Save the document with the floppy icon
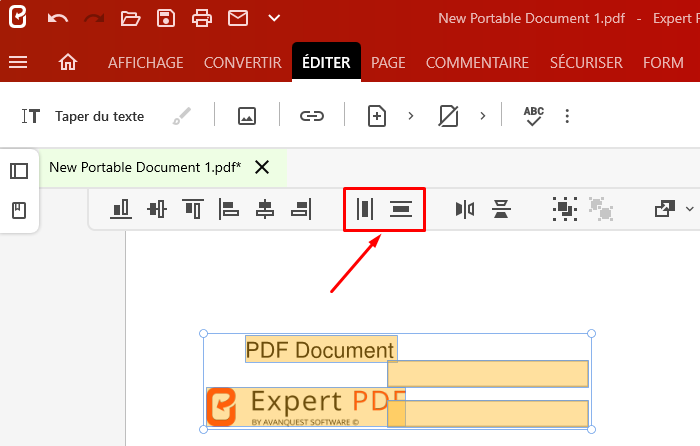This screenshot has width=700, height=446. [x=166, y=18]
